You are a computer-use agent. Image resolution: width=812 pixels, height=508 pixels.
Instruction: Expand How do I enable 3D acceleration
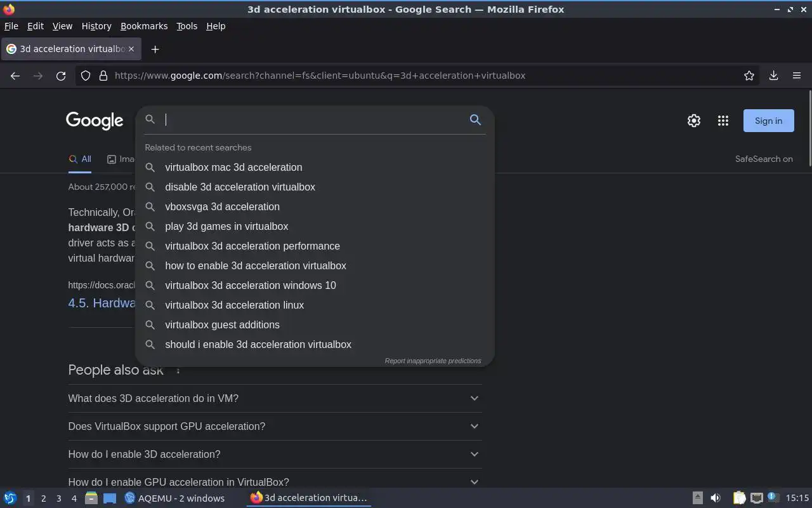[x=275, y=454]
